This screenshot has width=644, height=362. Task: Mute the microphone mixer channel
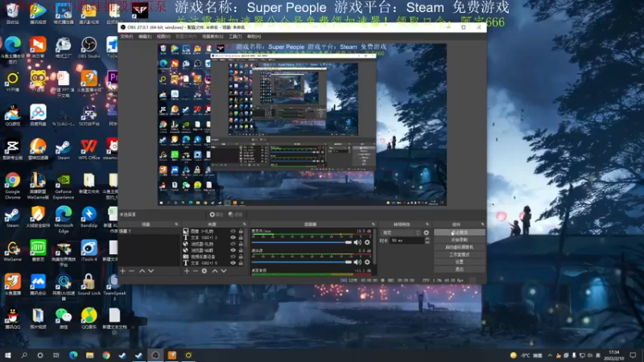tap(357, 242)
